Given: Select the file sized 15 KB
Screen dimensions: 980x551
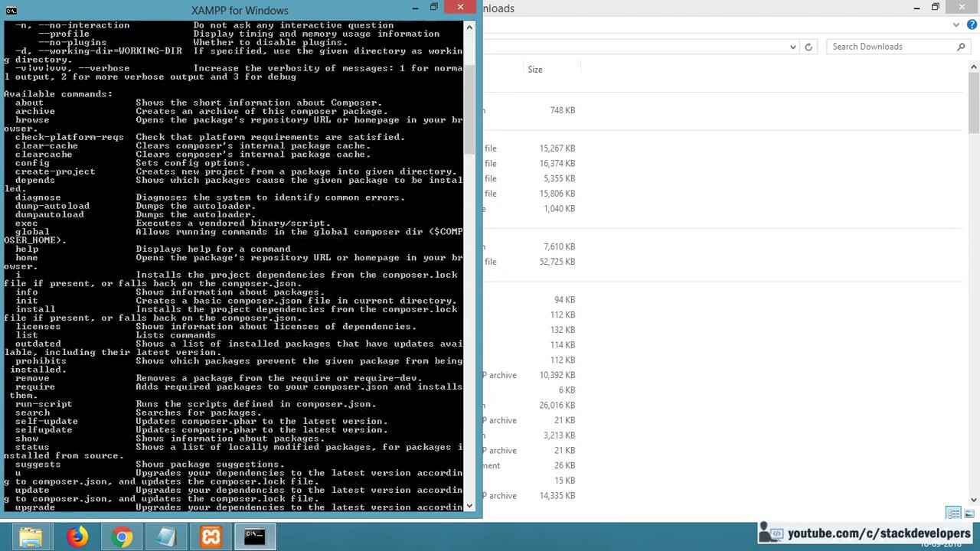Looking at the screenshot, I should (x=565, y=481).
